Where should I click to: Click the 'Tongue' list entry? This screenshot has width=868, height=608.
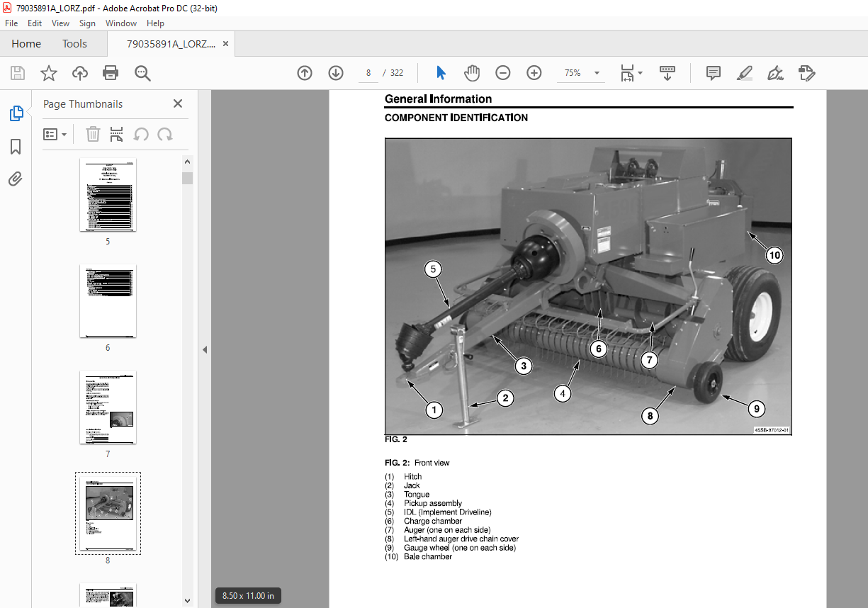(x=417, y=495)
